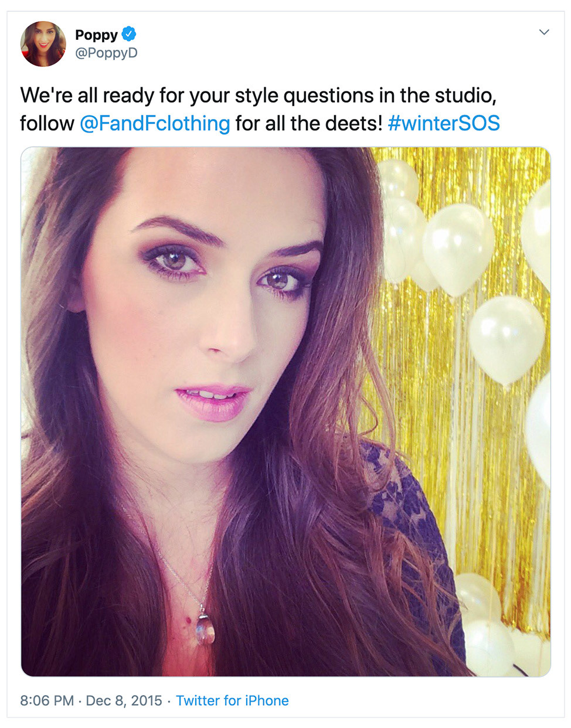Open the #winterSOS hashtag
Viewport: 571px width, 728px height.
click(x=444, y=124)
